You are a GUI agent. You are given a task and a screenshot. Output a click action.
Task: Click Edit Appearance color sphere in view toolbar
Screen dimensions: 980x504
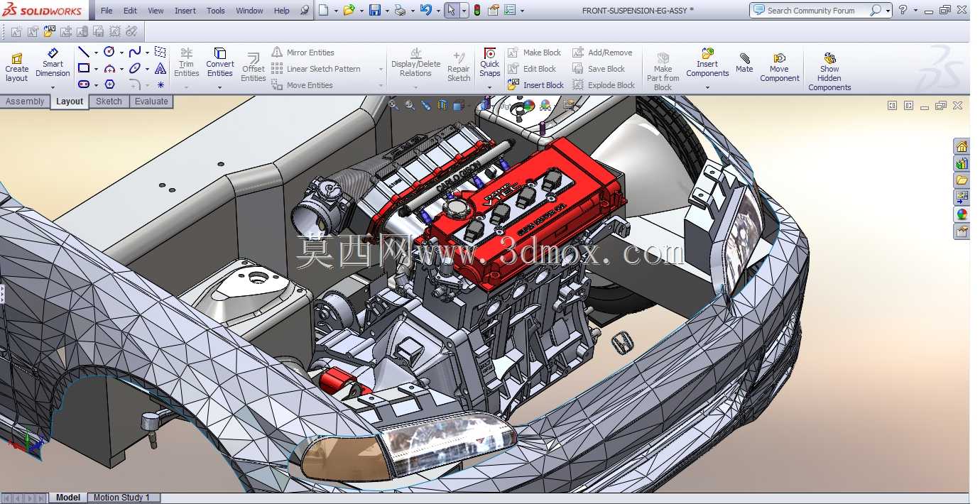coord(528,106)
